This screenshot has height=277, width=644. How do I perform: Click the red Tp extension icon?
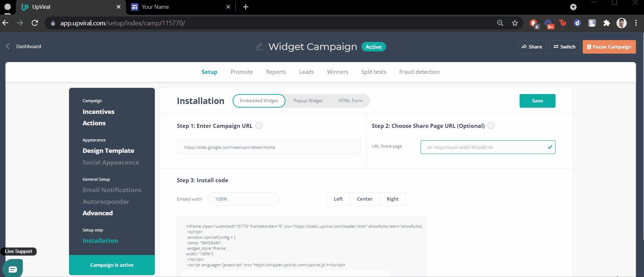click(563, 23)
